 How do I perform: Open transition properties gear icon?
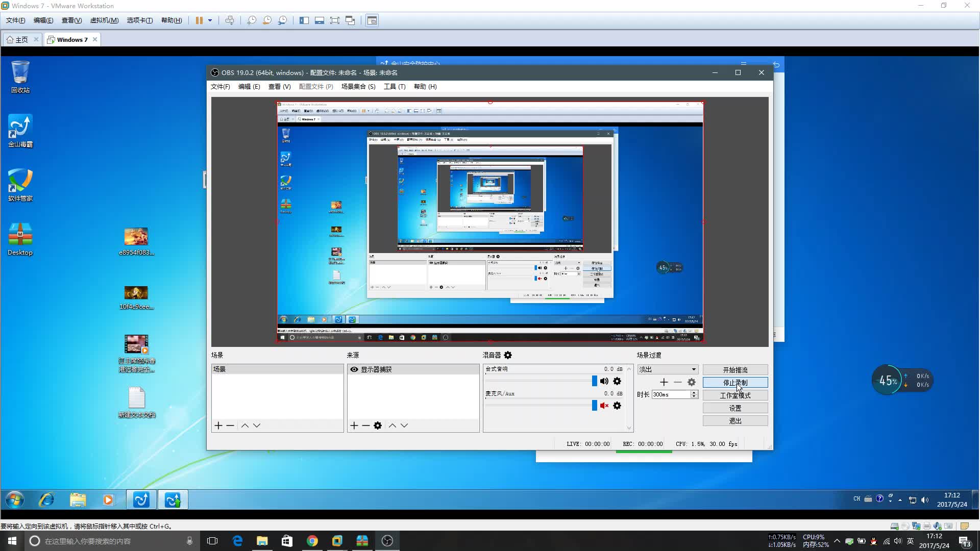tap(692, 382)
